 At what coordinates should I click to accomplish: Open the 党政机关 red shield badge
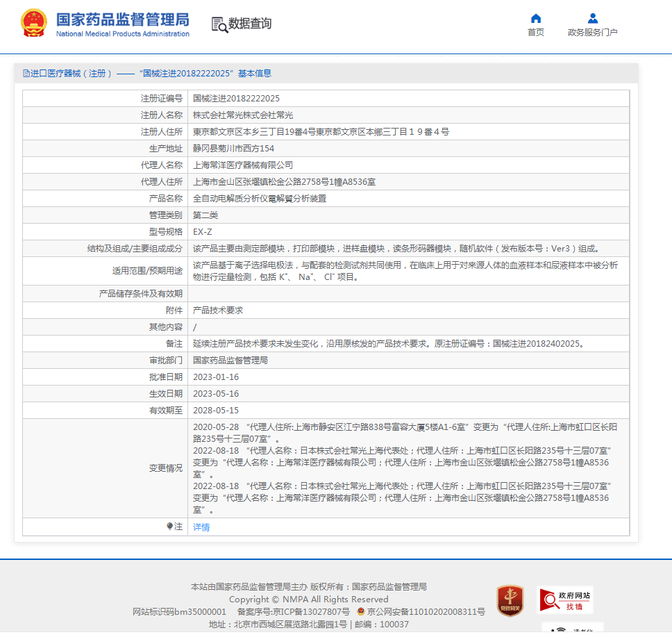[x=510, y=601]
